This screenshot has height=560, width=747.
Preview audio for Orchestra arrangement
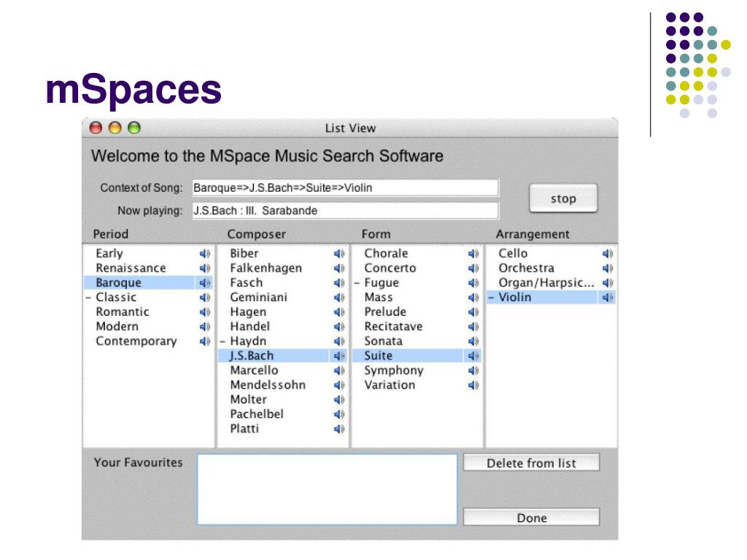tap(608, 268)
